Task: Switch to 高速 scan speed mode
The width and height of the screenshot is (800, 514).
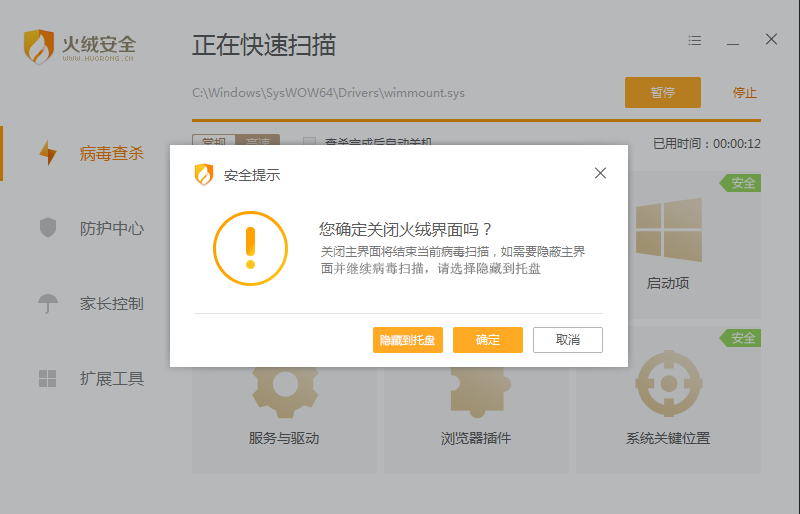Action: pos(257,143)
